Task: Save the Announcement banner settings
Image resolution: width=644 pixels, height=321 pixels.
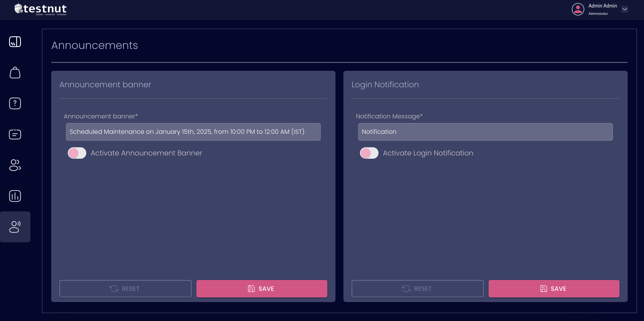Action: point(262,289)
